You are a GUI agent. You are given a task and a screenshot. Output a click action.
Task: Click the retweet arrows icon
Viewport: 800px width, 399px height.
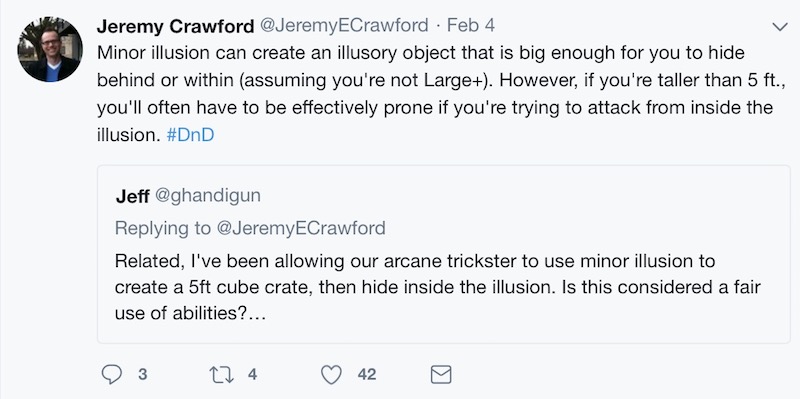click(x=222, y=375)
